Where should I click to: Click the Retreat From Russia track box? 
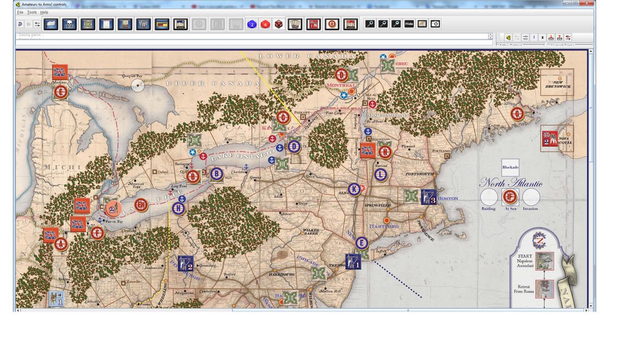pos(545,289)
